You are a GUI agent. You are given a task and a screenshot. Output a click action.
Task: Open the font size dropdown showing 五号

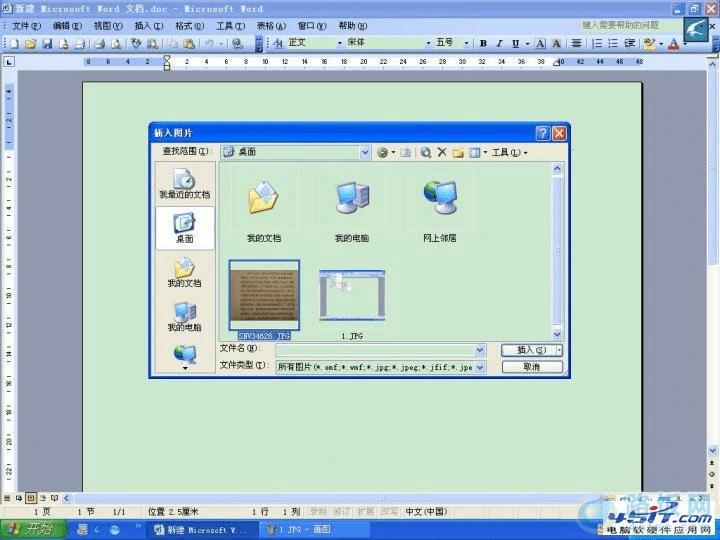click(x=466, y=43)
